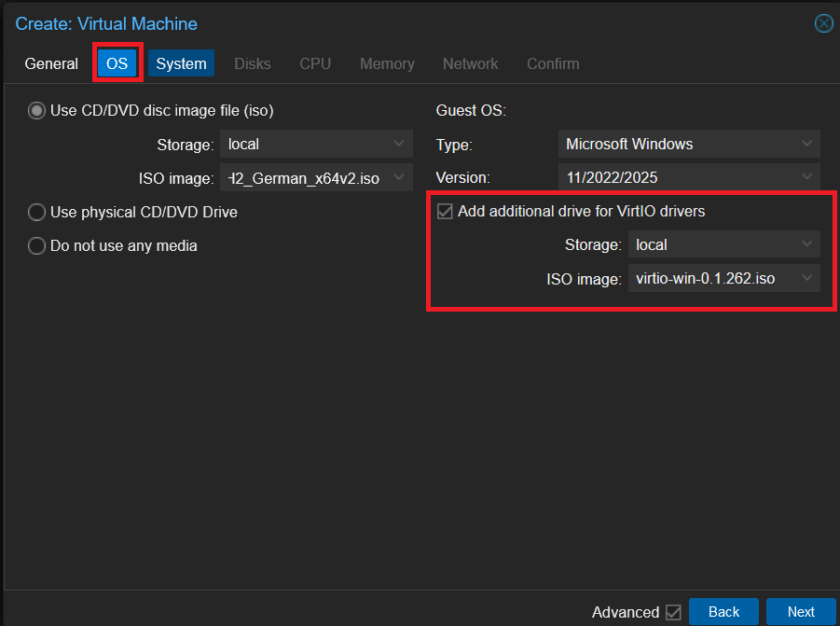Select Do not use any media
The height and width of the screenshot is (626, 840).
click(x=36, y=246)
